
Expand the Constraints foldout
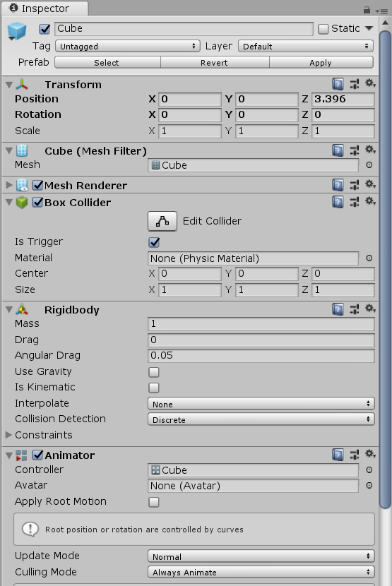point(9,435)
